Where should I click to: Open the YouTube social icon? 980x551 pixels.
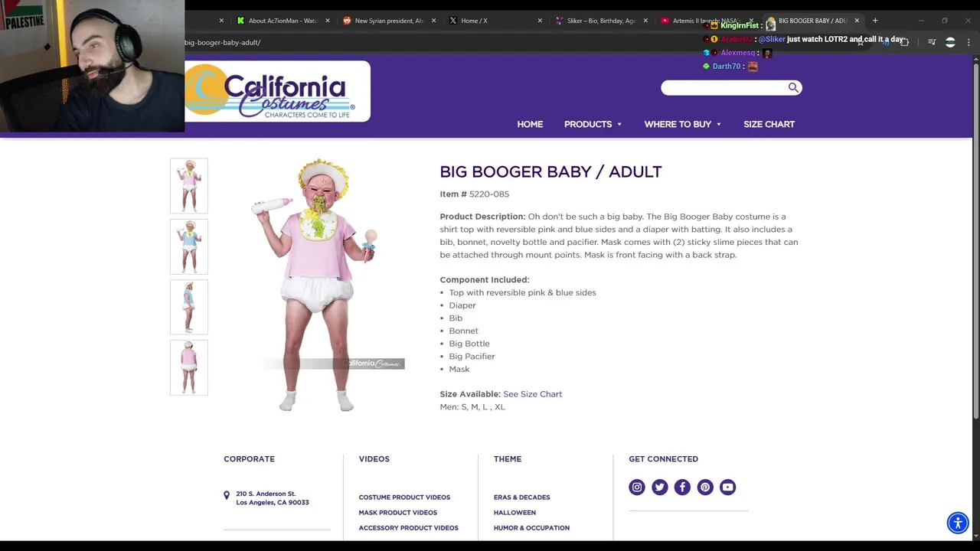pos(728,487)
